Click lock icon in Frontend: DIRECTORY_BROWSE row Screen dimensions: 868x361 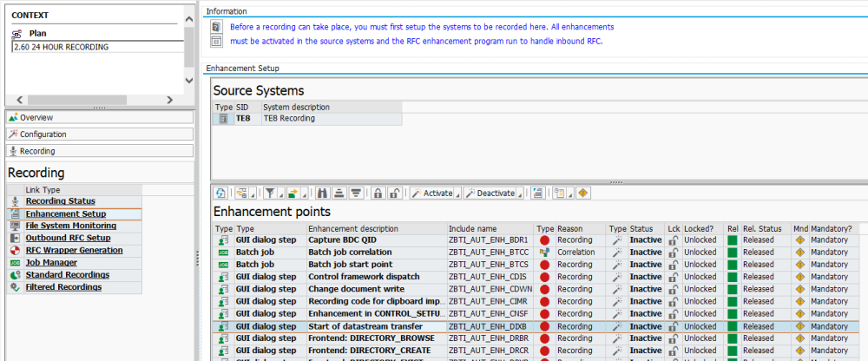(674, 338)
